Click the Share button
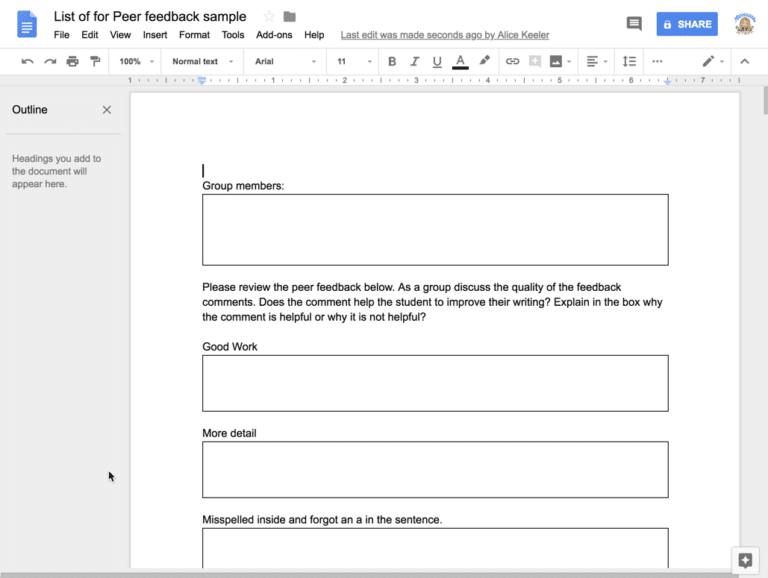This screenshot has width=768, height=578. pos(687,24)
